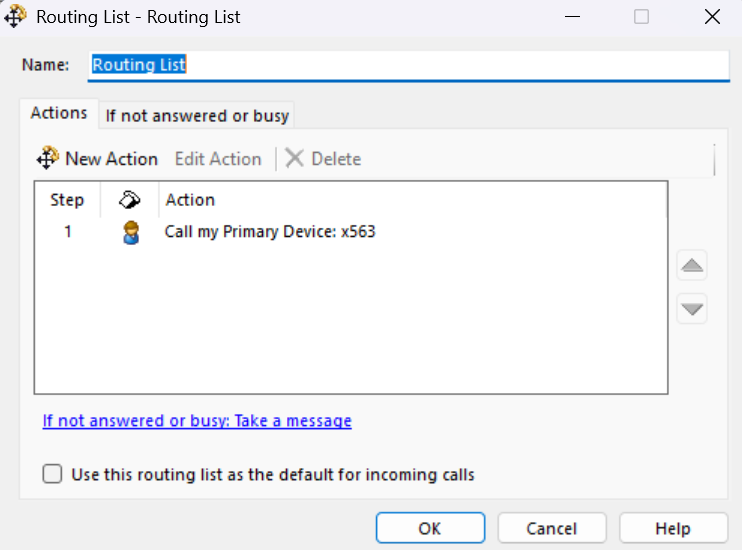Select the Call my Primary Device row
Viewport: 742px width, 550px height.
[270, 232]
